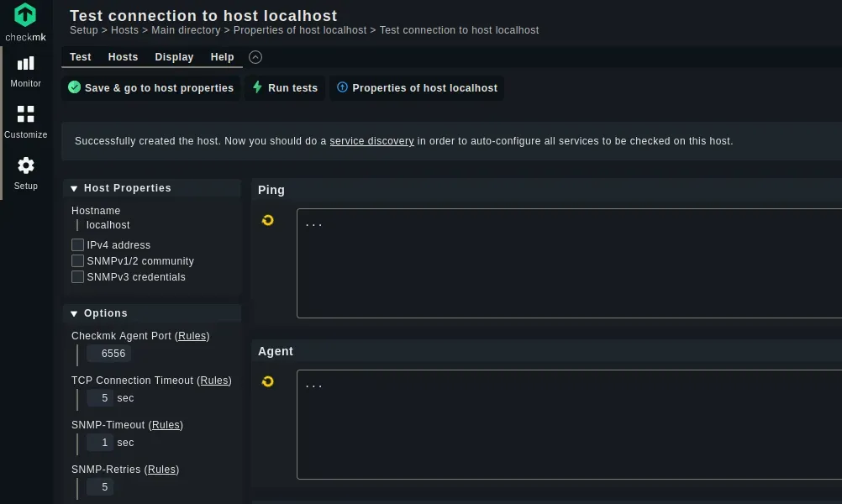The height and width of the screenshot is (504, 842).
Task: Open the Customize grid icon
Action: pos(25,114)
